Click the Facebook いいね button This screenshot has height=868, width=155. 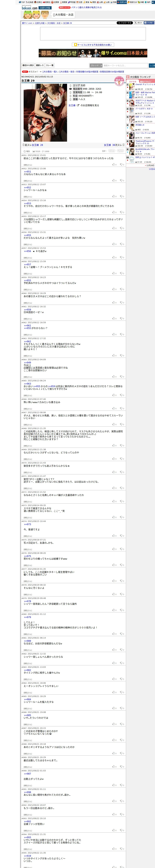149,23
